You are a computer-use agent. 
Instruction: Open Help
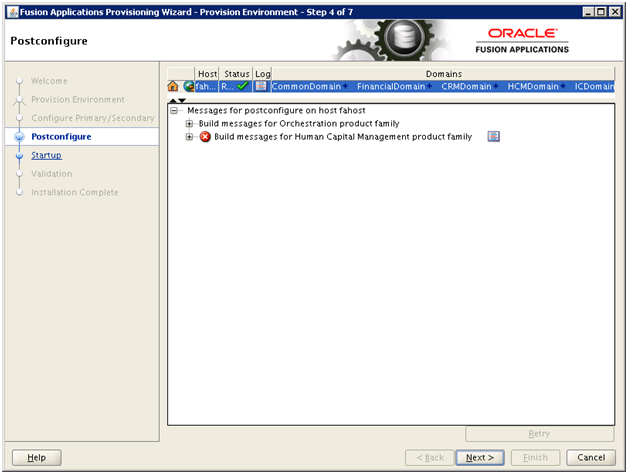[36, 458]
